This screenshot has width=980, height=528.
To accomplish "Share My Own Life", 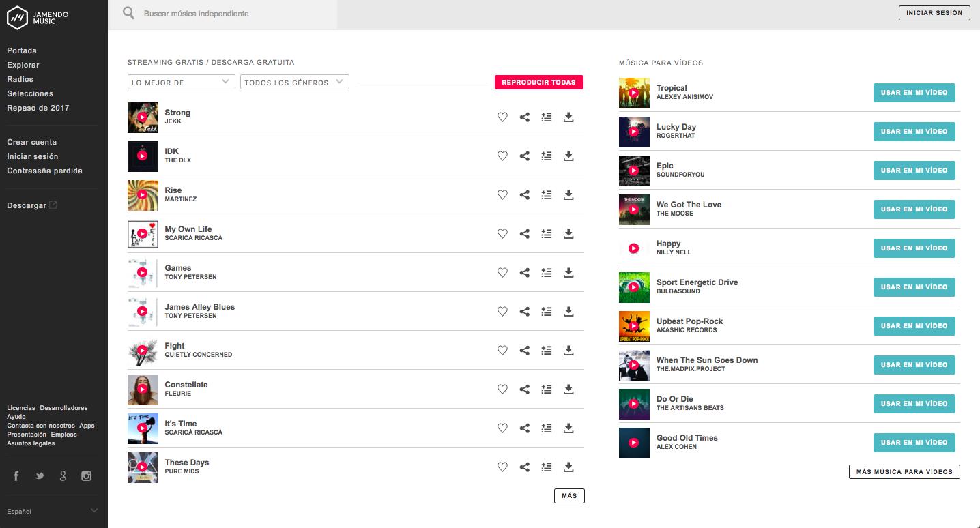I will [524, 234].
